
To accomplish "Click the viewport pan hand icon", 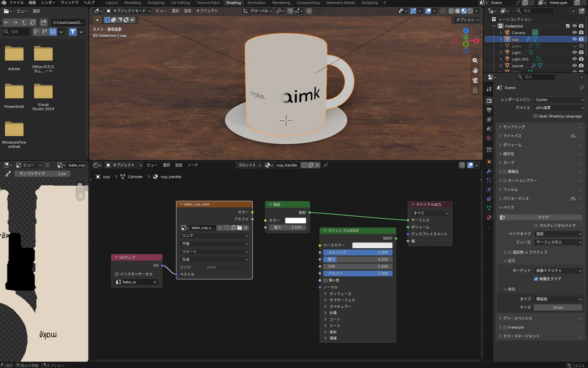I will point(475,70).
